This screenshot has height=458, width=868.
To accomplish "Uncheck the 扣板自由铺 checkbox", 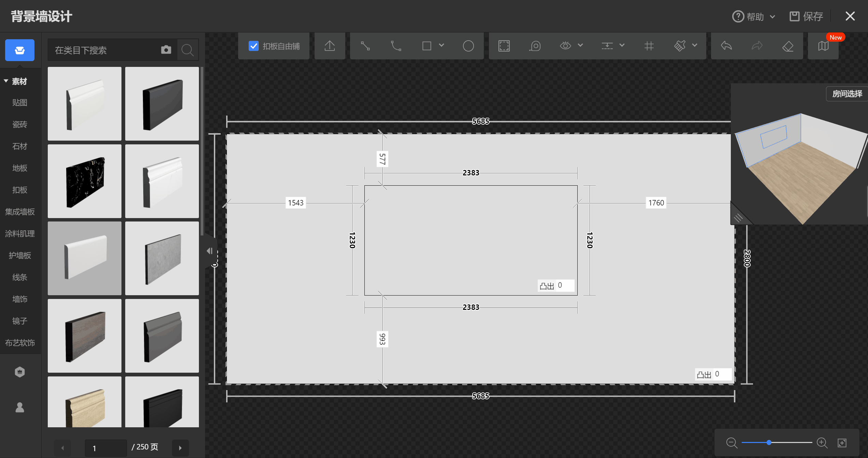I will click(254, 46).
